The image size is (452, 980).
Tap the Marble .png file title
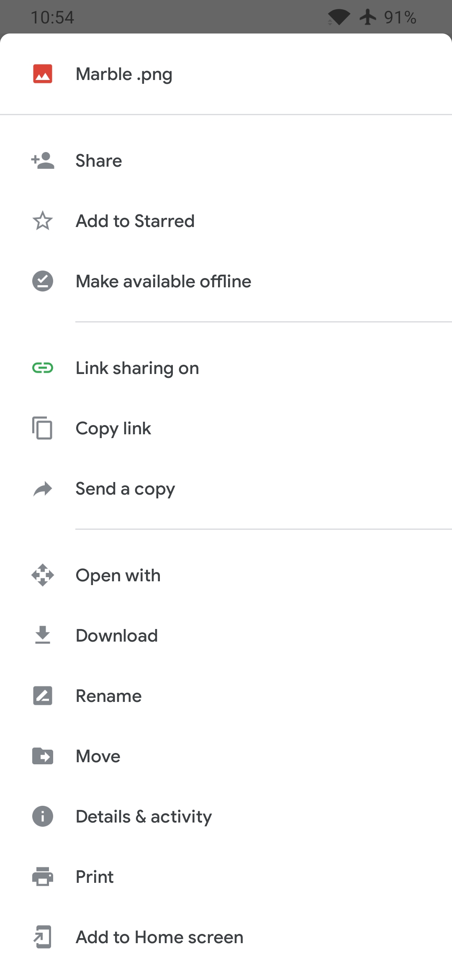click(x=124, y=75)
